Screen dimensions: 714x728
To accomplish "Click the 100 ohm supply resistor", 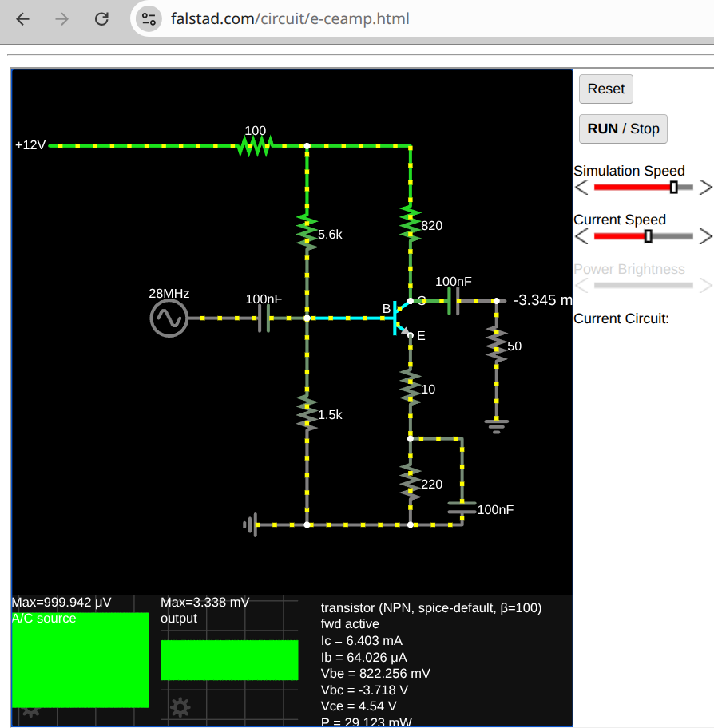I will 256,146.
